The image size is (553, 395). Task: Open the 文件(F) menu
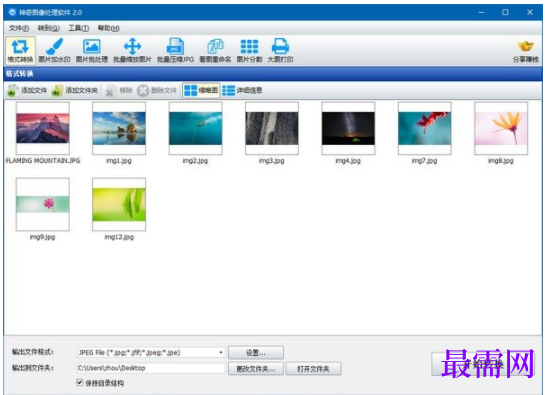[19, 28]
